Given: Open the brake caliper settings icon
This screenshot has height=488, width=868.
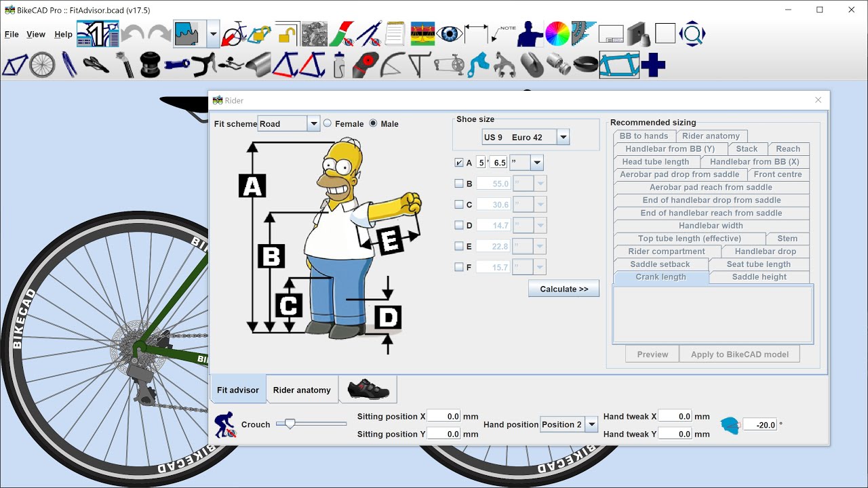Looking at the screenshot, I should point(505,65).
